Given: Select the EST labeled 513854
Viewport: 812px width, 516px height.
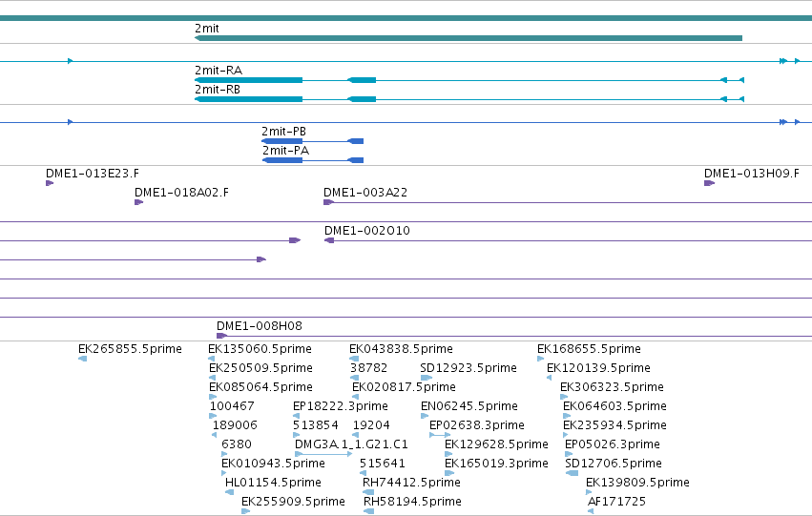Looking at the screenshot, I should [x=316, y=425].
